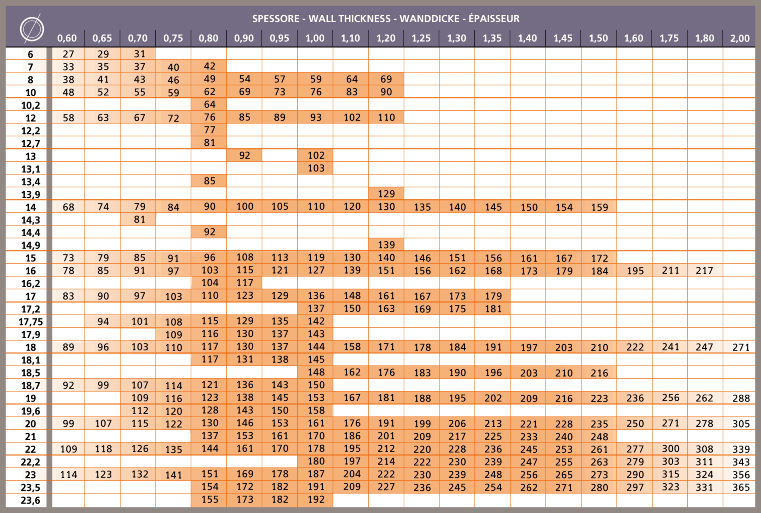Click cell 365 in row 23,5, column 2,00
The width and height of the screenshot is (761, 513).
(x=739, y=487)
